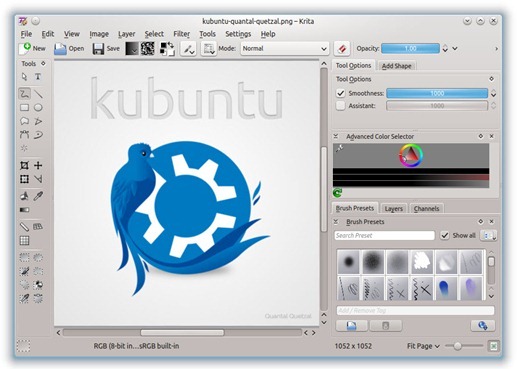Open the preset view mode dropdown
Image resolution: width=524 pixels, height=369 pixels.
click(x=488, y=236)
